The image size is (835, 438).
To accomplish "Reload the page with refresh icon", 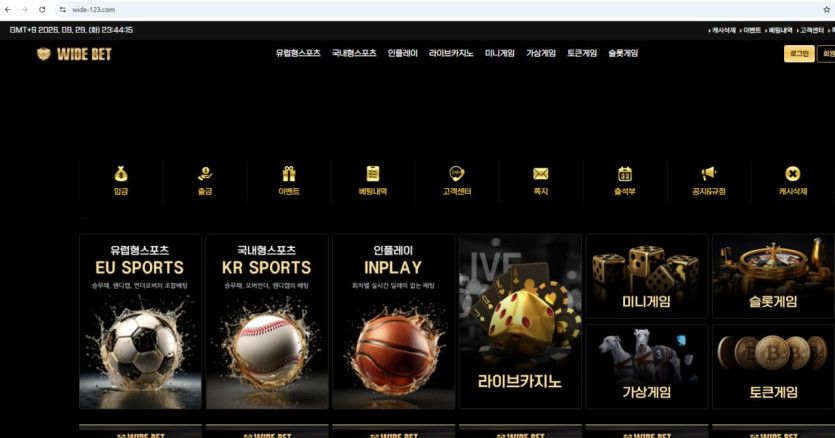I will (x=42, y=10).
